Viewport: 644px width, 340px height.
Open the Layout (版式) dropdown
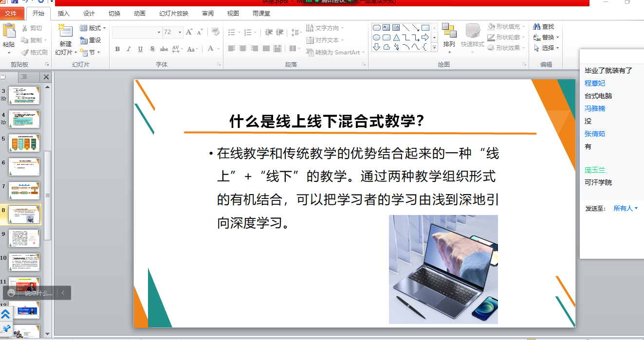click(93, 28)
